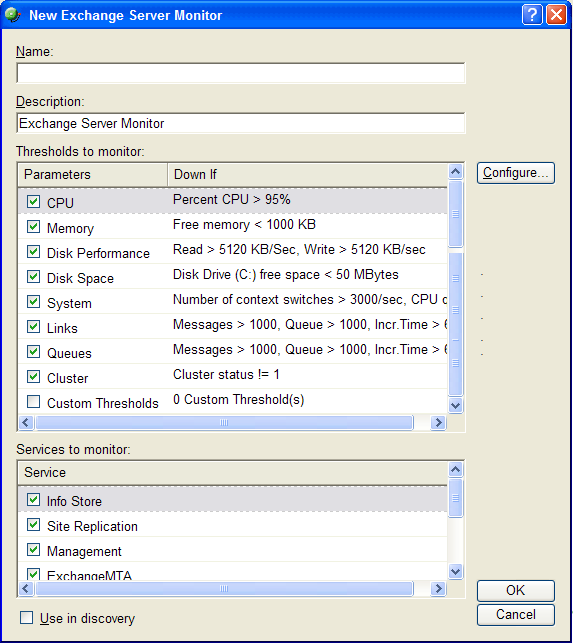Image resolution: width=573 pixels, height=643 pixels.
Task: Confirm with the OK button
Action: click(x=516, y=591)
